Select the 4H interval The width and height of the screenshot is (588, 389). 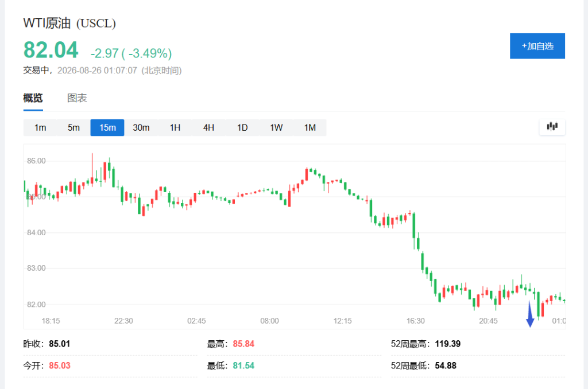point(208,128)
